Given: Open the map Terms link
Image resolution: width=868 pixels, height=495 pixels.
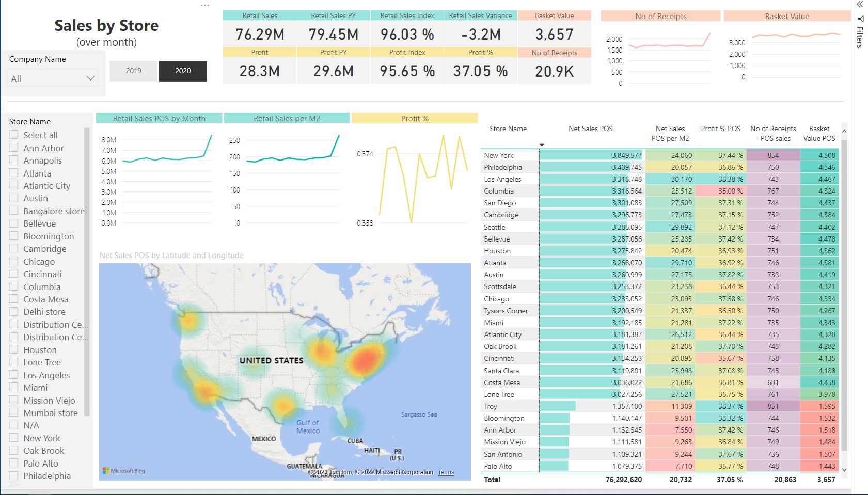Looking at the screenshot, I should click(x=446, y=472).
